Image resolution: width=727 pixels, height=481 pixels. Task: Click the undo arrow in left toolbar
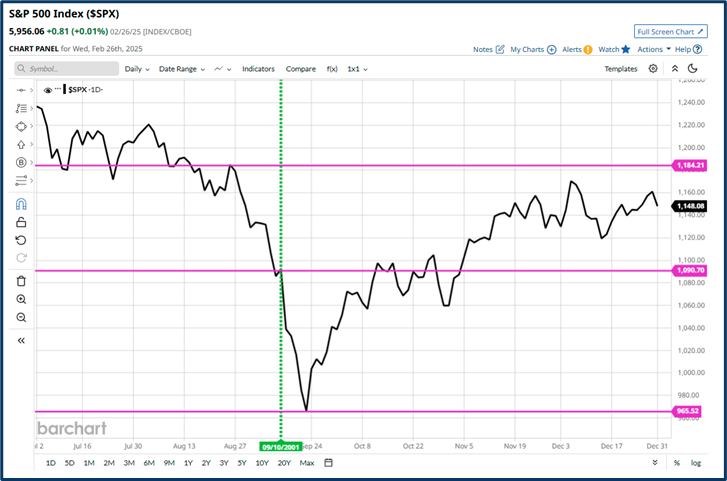point(21,240)
